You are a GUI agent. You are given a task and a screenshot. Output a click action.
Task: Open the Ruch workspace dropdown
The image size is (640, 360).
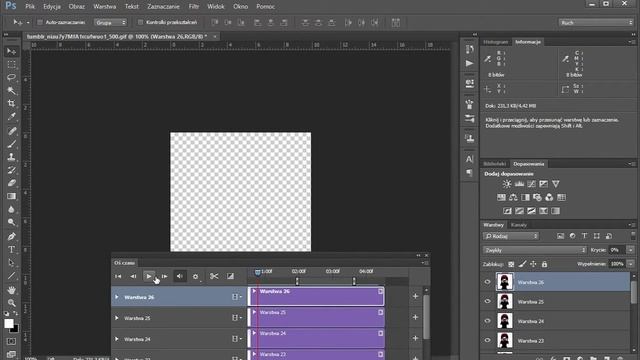click(x=596, y=22)
